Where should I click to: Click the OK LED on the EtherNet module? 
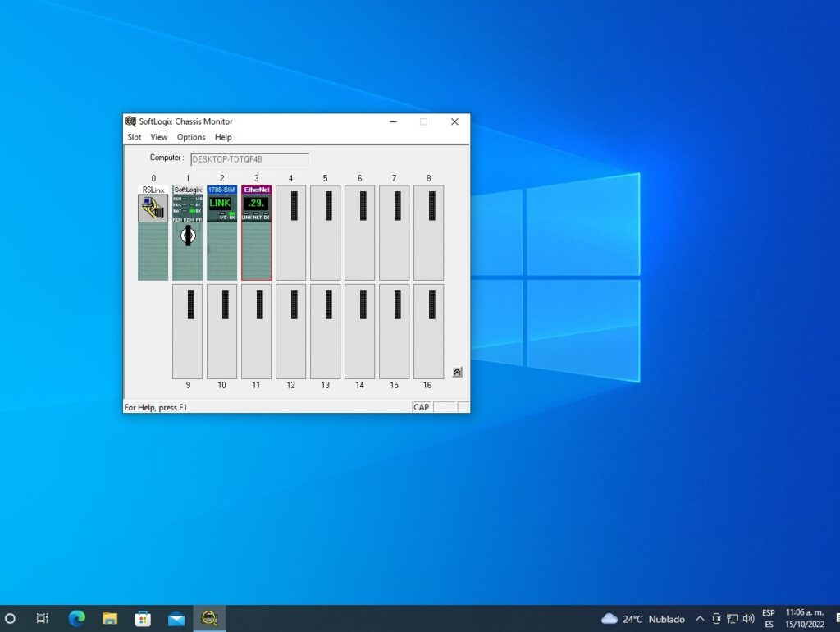click(x=266, y=214)
